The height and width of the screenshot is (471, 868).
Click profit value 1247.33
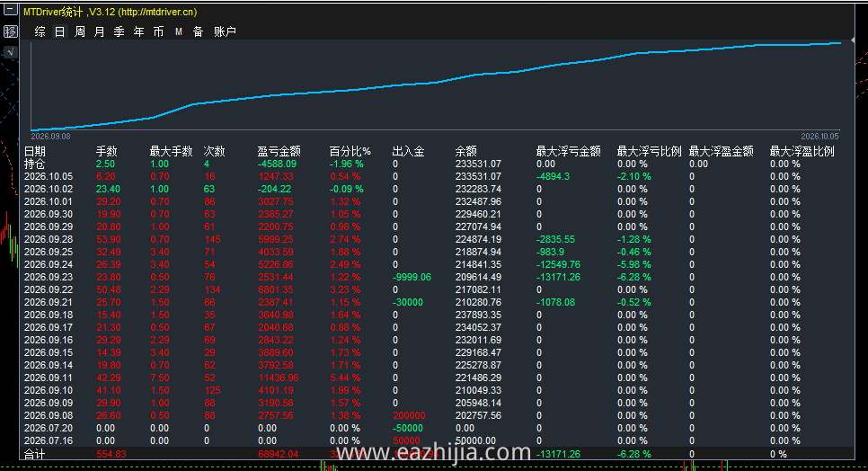click(276, 176)
